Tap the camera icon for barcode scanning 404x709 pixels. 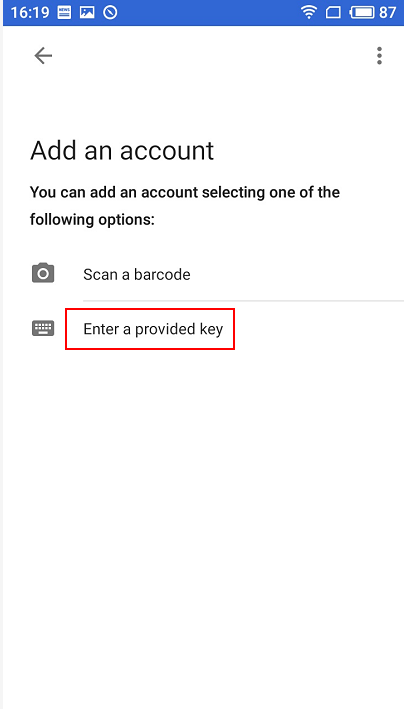click(x=43, y=274)
